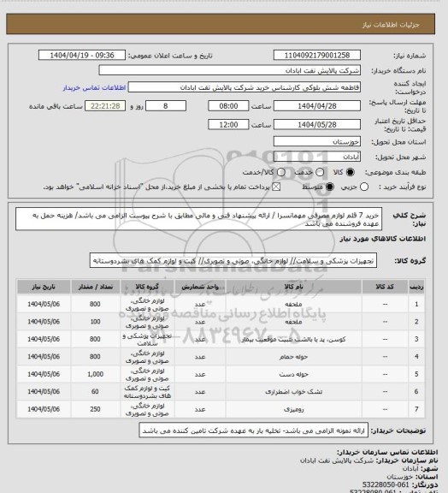The image size is (448, 493).
Task: Click item name رومیزی
Action: tap(293, 409)
